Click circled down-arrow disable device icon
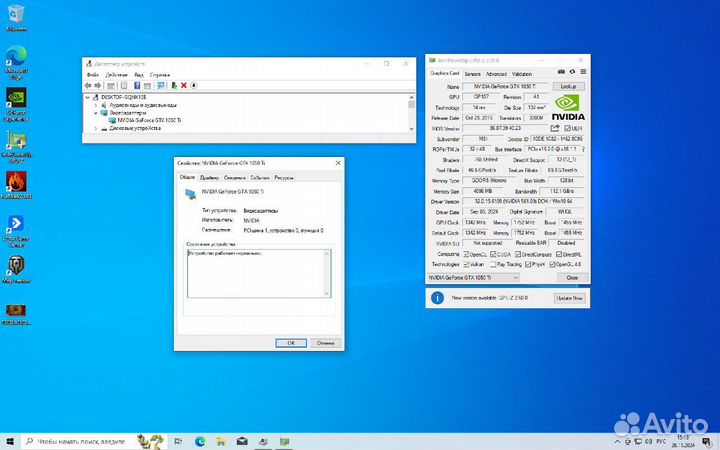Screen dimensions: 720x450 tap(193, 86)
